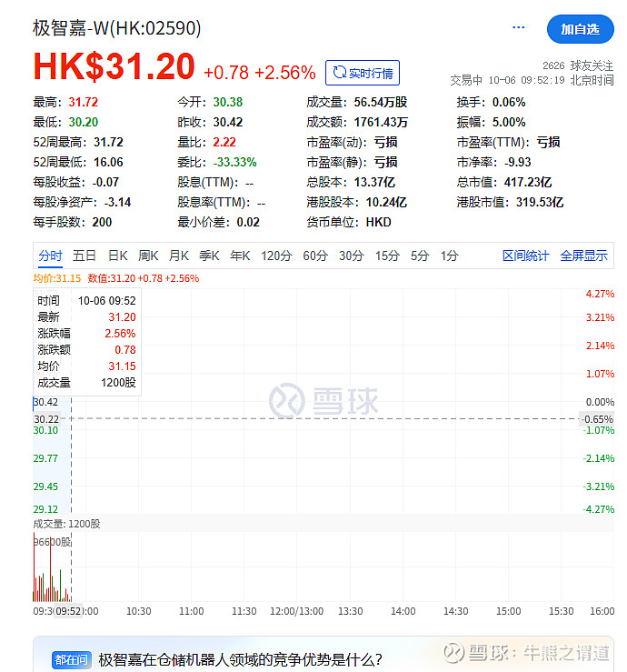This screenshot has height=672, width=627.
Task: Click the 成交额 1761.43万 value
Action: [381, 122]
